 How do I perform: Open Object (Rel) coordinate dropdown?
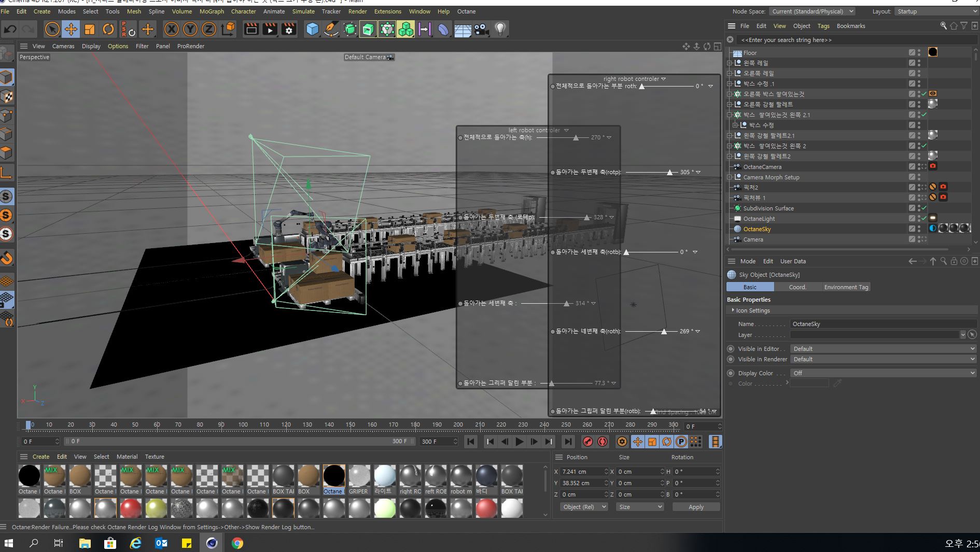pos(584,507)
